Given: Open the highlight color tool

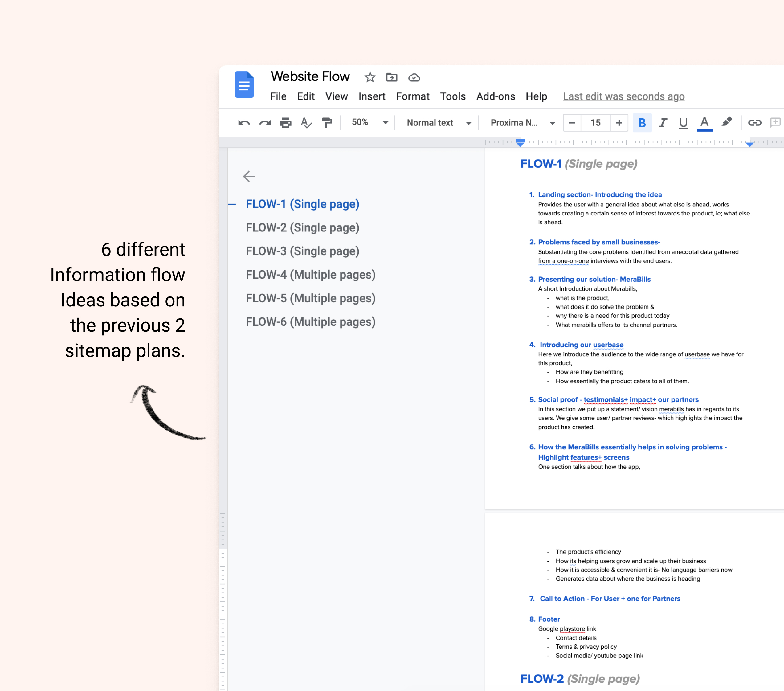Looking at the screenshot, I should click(x=726, y=122).
